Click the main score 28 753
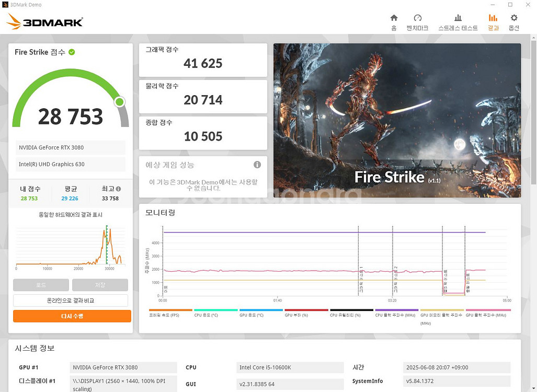Viewport: 537px width, 392px height. (70, 117)
